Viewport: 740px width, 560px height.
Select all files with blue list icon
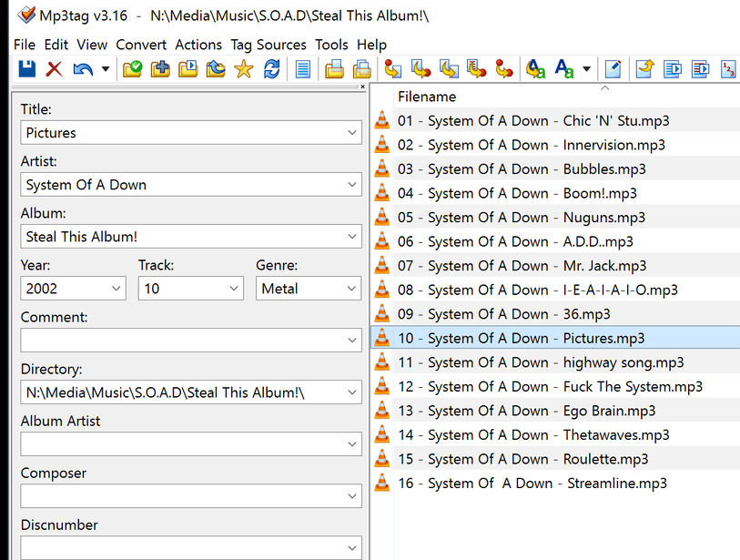click(x=303, y=69)
